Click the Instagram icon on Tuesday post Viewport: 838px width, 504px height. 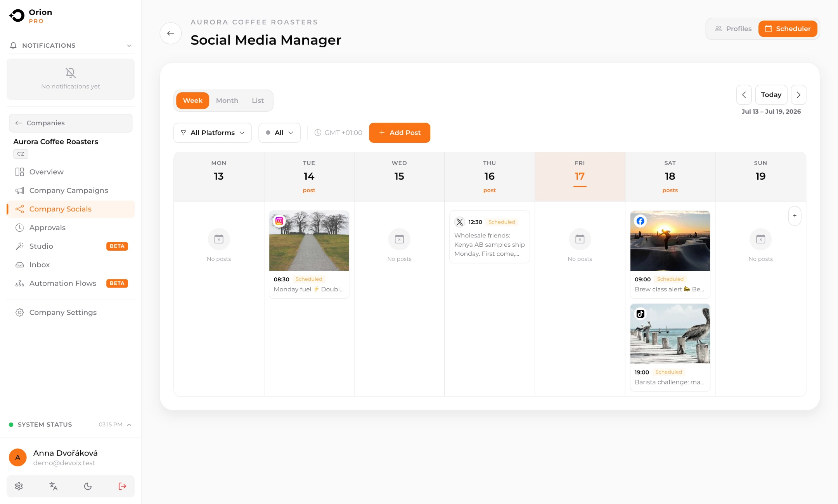pos(279,221)
